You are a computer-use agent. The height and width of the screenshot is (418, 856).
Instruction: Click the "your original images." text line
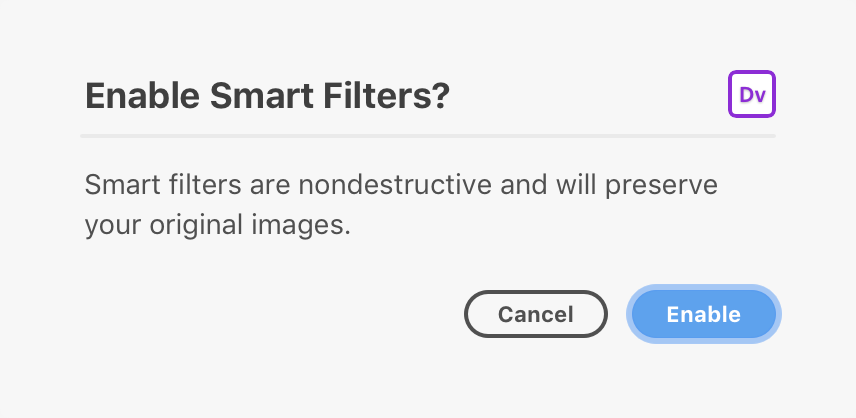click(217, 225)
